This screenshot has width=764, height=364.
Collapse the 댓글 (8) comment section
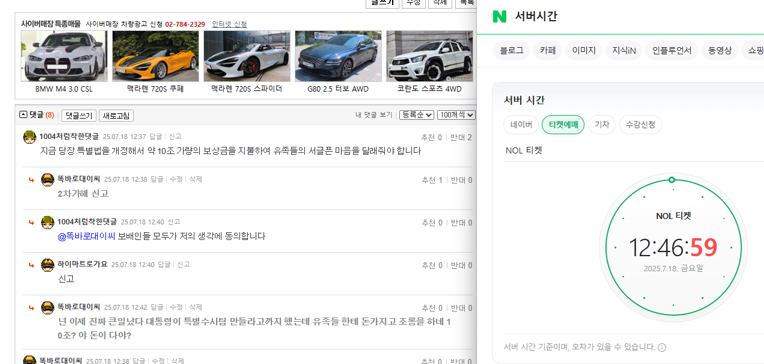coord(23,115)
